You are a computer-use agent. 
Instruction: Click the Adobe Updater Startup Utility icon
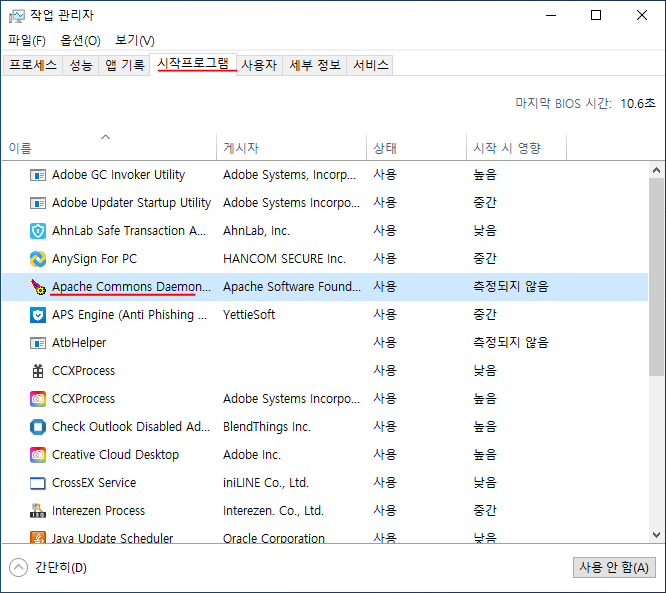[x=38, y=203]
